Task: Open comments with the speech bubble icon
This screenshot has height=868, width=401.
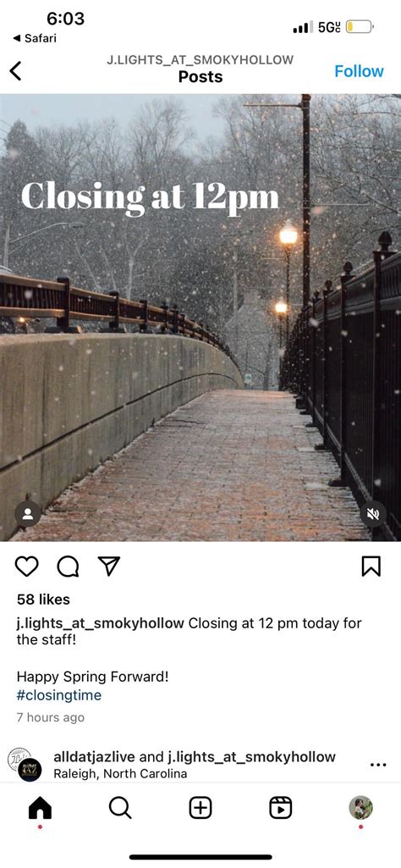Action: [x=68, y=567]
